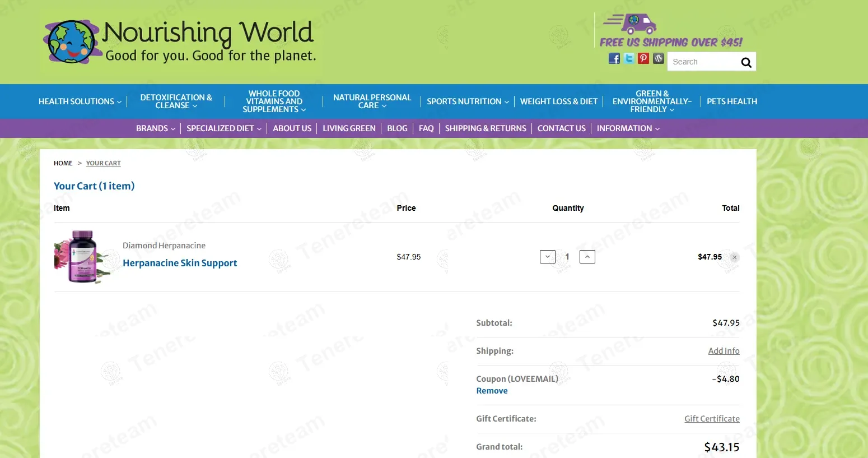Click the Your Cart breadcrumb
The height and width of the screenshot is (458, 868).
tap(103, 163)
